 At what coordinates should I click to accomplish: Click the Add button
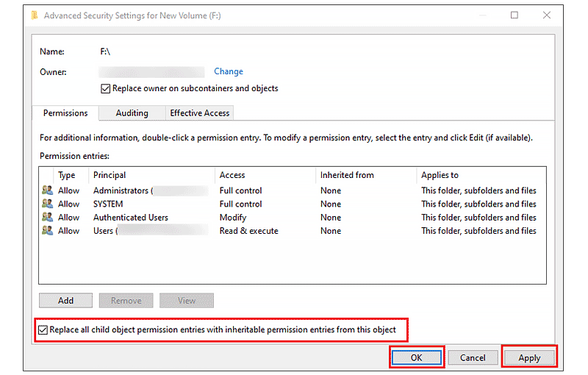65,301
